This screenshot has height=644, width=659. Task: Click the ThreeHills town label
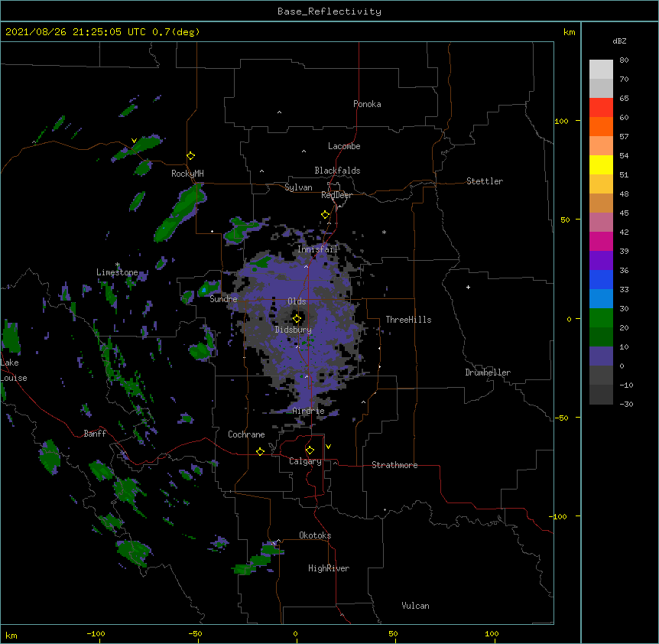[408, 320]
